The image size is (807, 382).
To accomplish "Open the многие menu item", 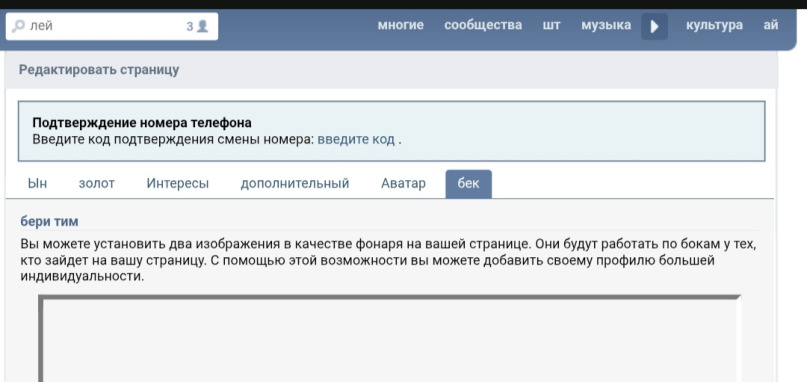I will click(x=400, y=25).
